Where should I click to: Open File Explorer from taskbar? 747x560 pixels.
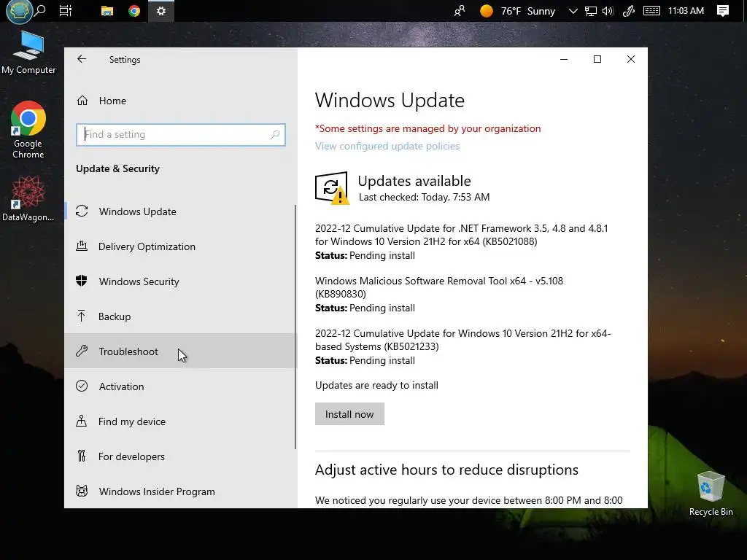coord(107,10)
